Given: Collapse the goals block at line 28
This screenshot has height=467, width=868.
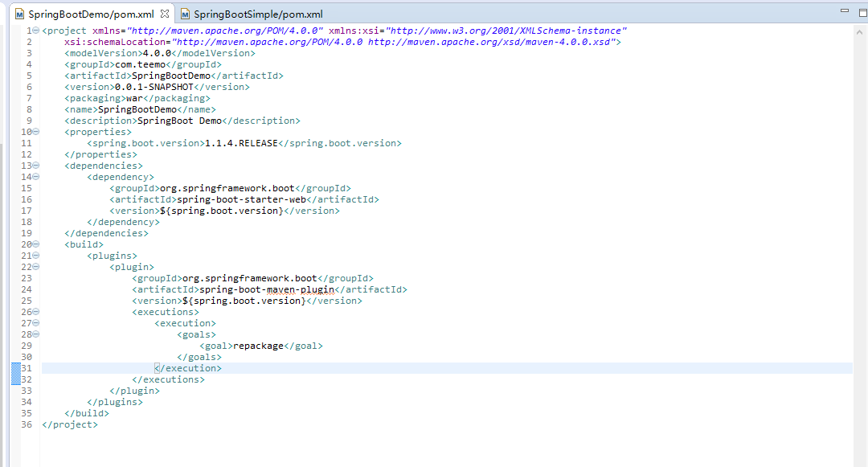Looking at the screenshot, I should pyautogui.click(x=36, y=334).
